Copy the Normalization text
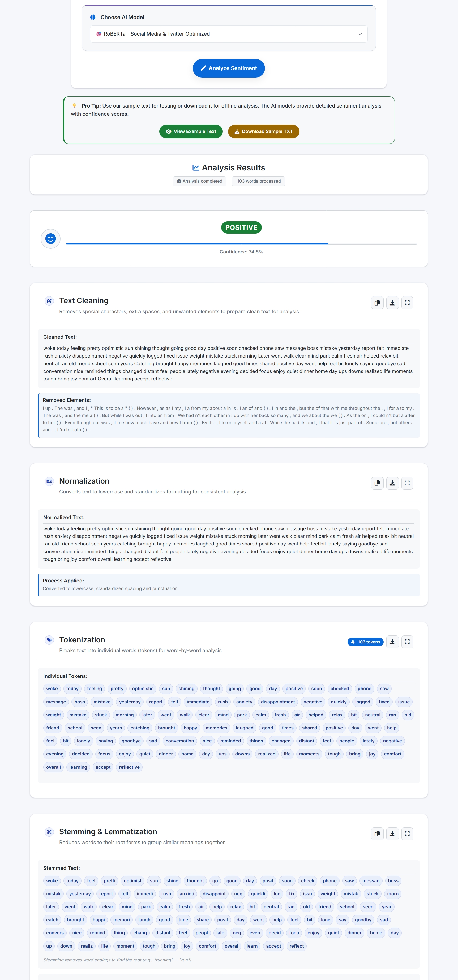The height and width of the screenshot is (980, 458). click(377, 483)
